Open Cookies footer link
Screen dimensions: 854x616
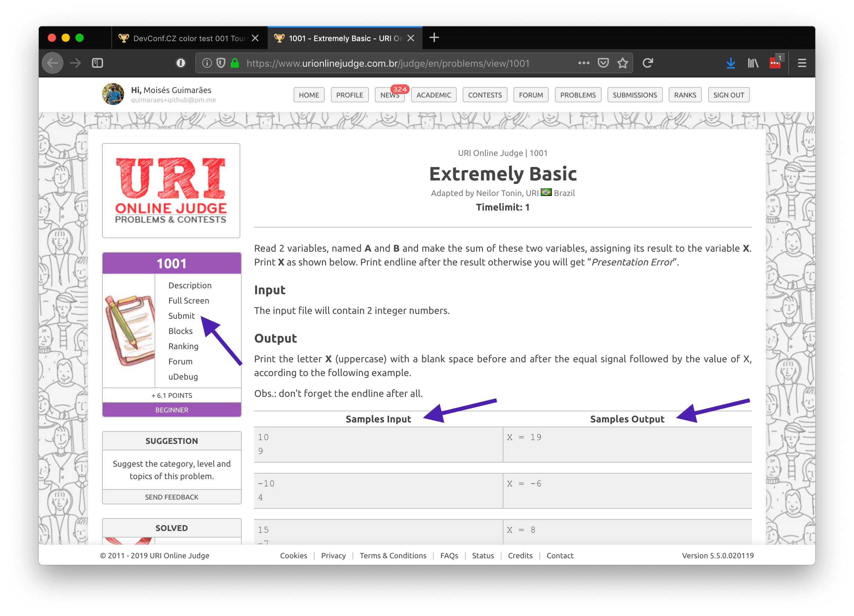pyautogui.click(x=294, y=556)
